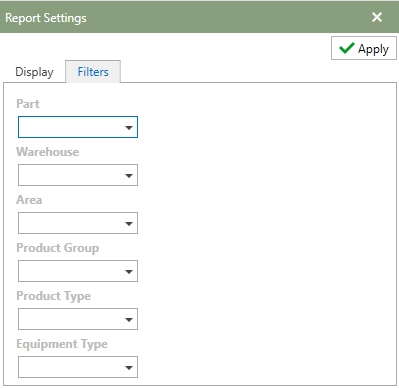Click the Warehouse label
This screenshot has height=388, width=399.
click(x=48, y=152)
